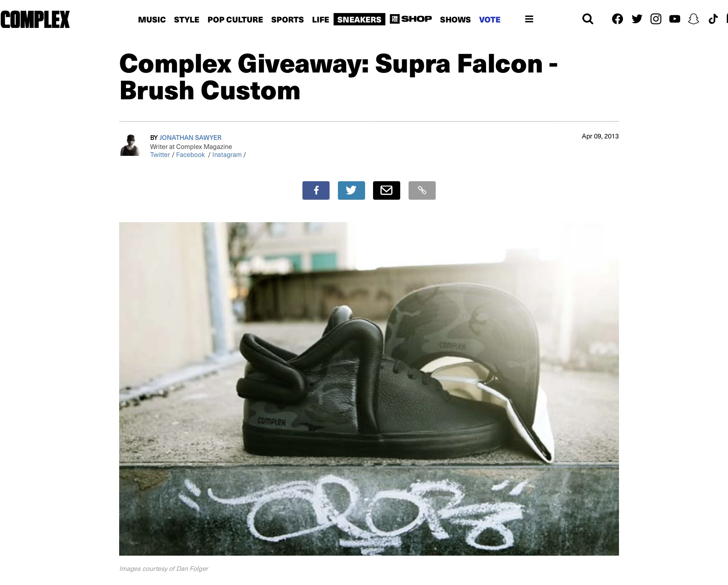Viewport: 728px width, 585px height.
Task: Go to the Music section
Action: 152,20
